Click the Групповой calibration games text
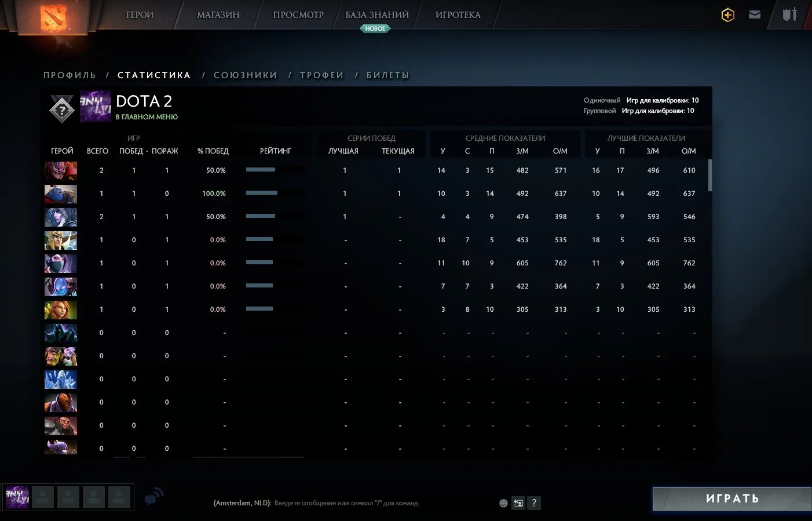The image size is (812, 521). tap(639, 111)
